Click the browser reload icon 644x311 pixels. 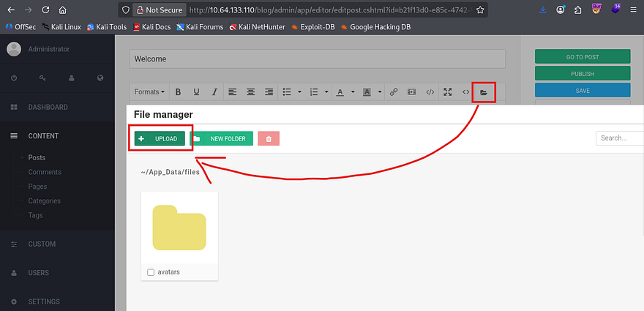(46, 10)
